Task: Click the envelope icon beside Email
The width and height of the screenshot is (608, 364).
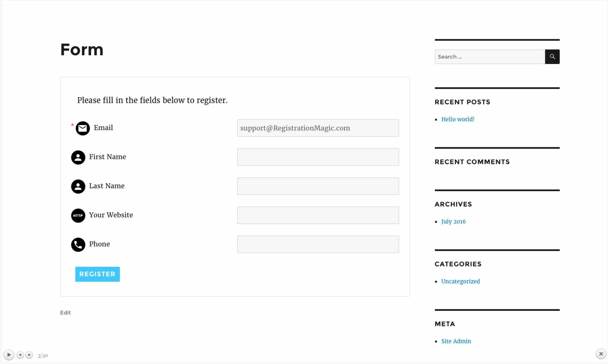Action: coord(83,128)
